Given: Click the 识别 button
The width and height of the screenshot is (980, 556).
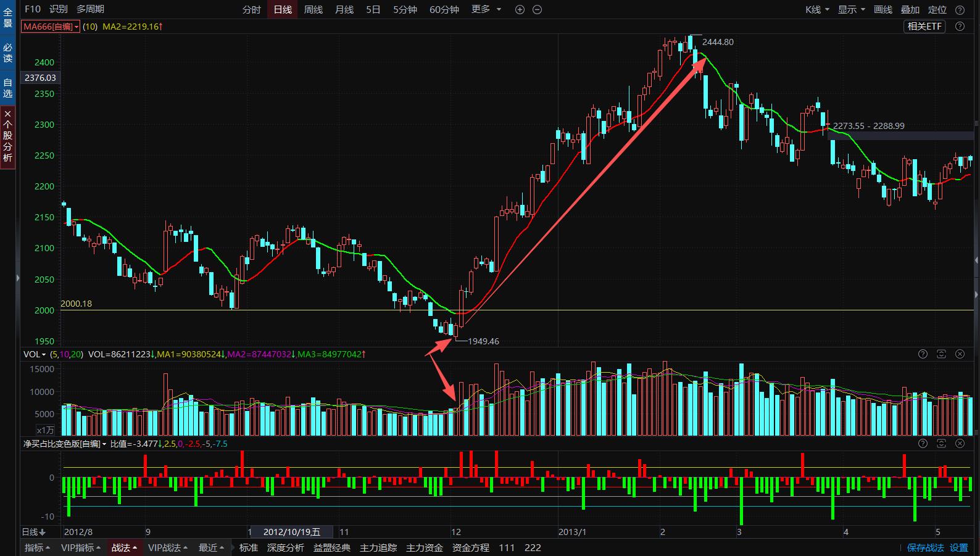Looking at the screenshot, I should (59, 9).
